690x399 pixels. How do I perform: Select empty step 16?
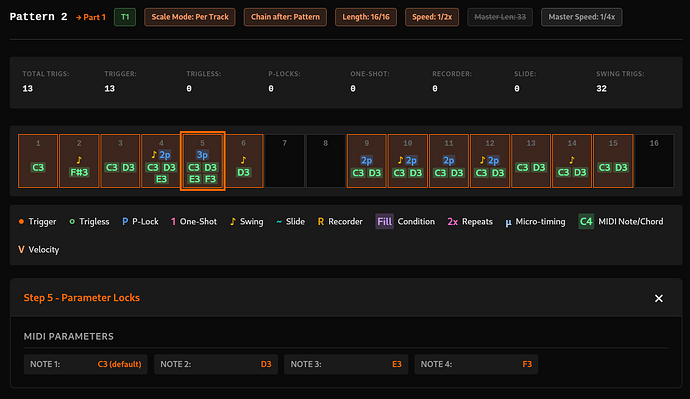(x=654, y=161)
